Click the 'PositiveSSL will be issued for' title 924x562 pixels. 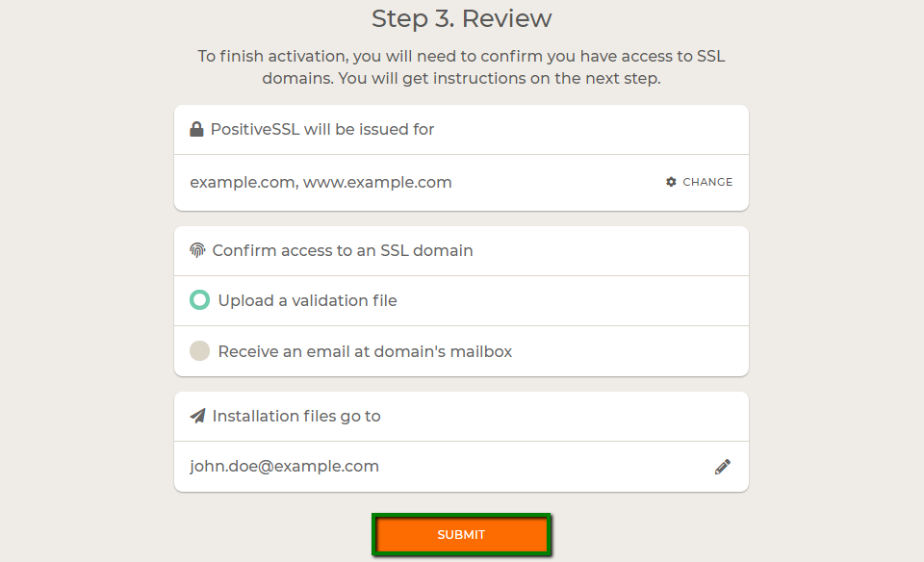coord(322,129)
